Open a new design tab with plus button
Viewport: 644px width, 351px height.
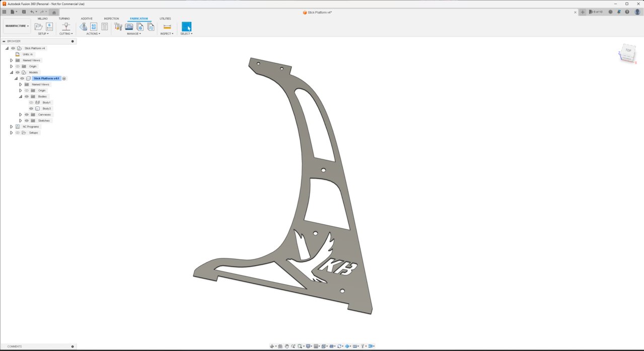click(x=583, y=12)
